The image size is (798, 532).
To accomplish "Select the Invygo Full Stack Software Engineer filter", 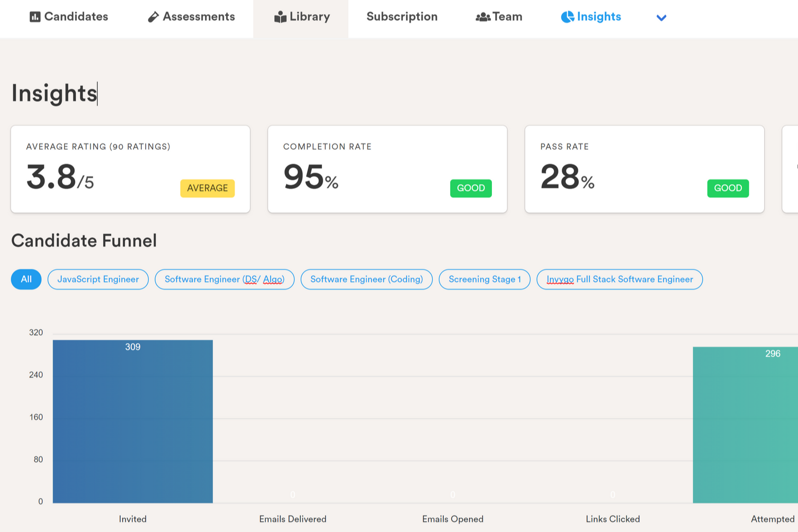I will coord(620,279).
